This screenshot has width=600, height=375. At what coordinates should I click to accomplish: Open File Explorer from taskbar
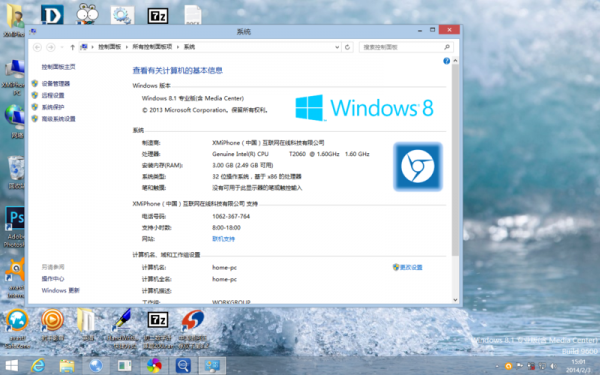point(67,366)
